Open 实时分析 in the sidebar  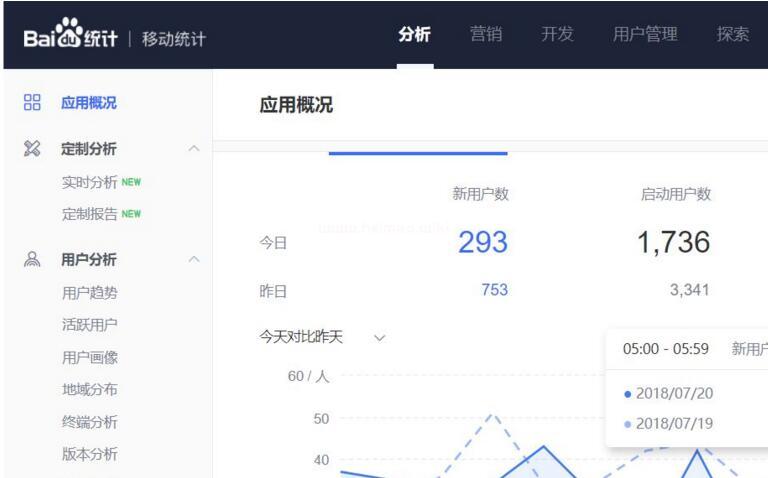pos(90,182)
